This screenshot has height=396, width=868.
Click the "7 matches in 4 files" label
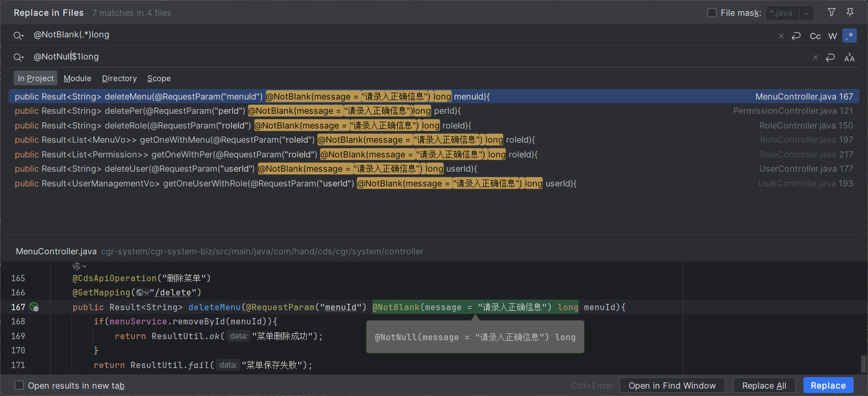[x=132, y=13]
